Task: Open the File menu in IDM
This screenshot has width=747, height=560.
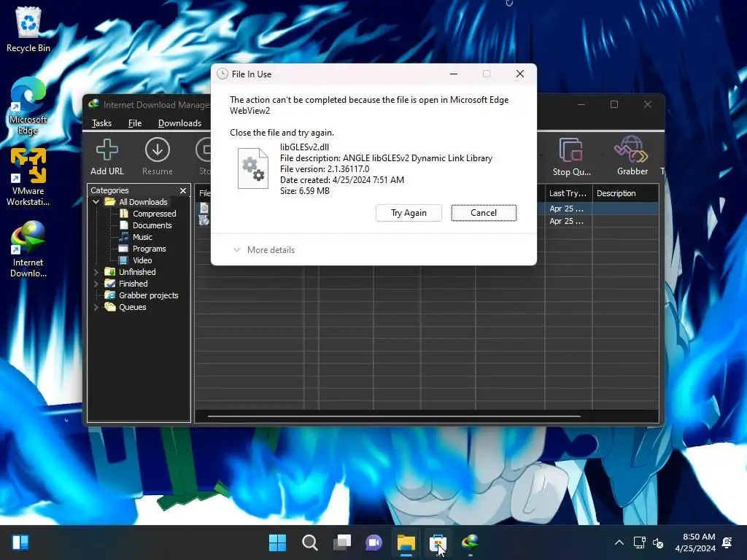Action: [135, 123]
